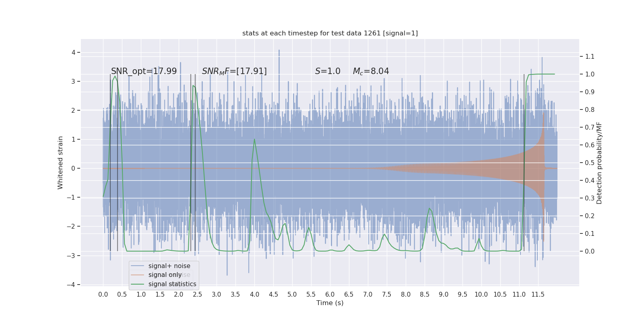
Task: Click the x-axis tick labeled 11.5
Action: (538, 294)
